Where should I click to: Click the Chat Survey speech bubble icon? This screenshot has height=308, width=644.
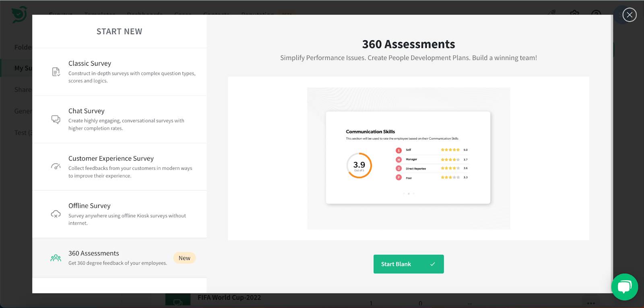coord(56,119)
